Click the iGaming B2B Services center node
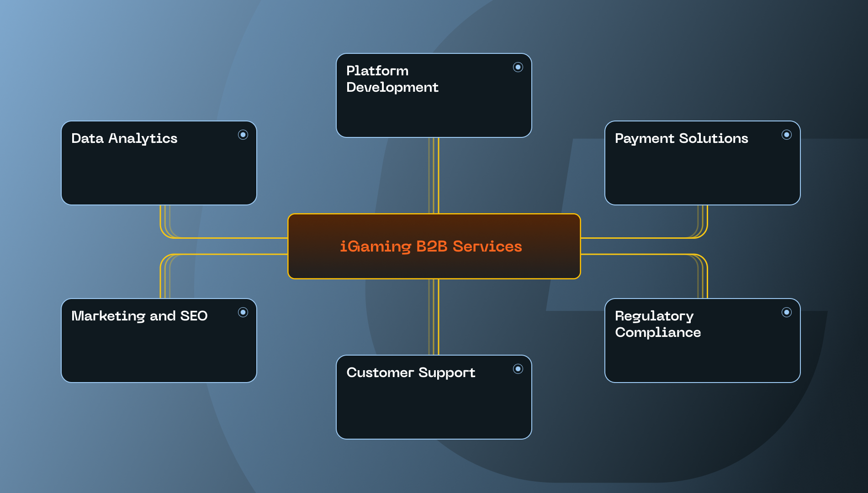868x493 pixels. (x=434, y=246)
